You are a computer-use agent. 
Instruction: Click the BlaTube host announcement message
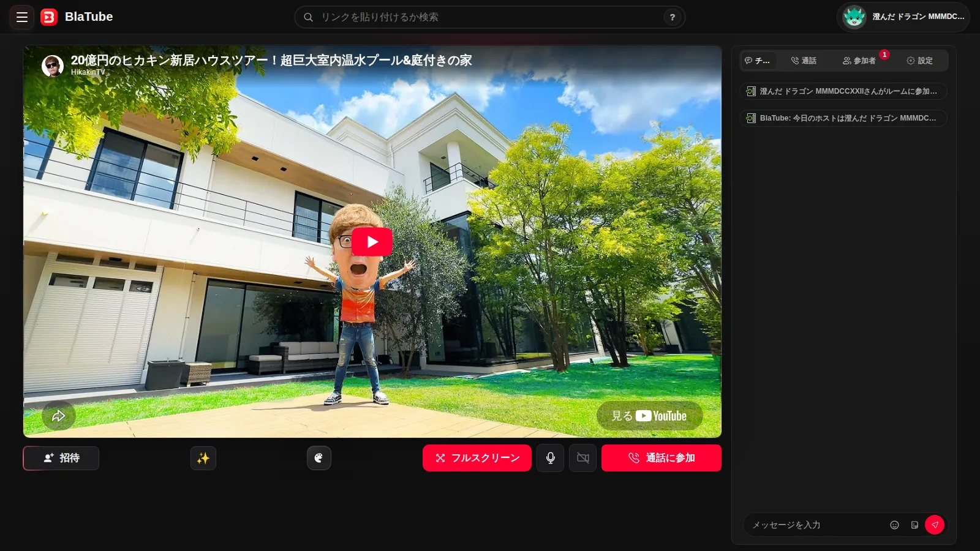coord(843,118)
